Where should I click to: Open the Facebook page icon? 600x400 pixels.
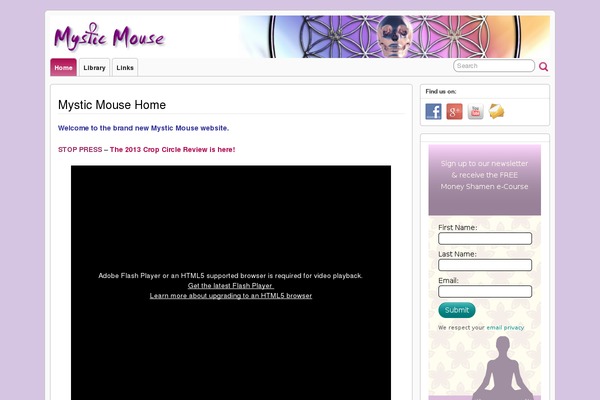pyautogui.click(x=433, y=111)
